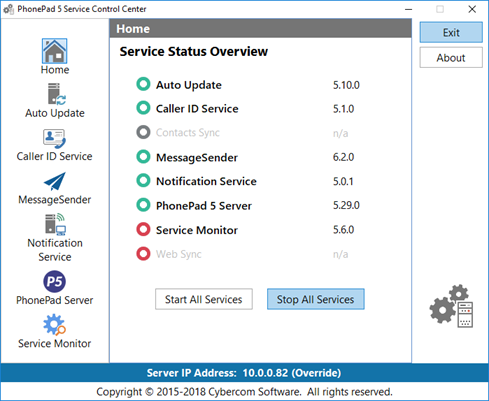Screen dimensions: 489x401
Task: Open the Auto Update server icon
Action: (x=56, y=94)
